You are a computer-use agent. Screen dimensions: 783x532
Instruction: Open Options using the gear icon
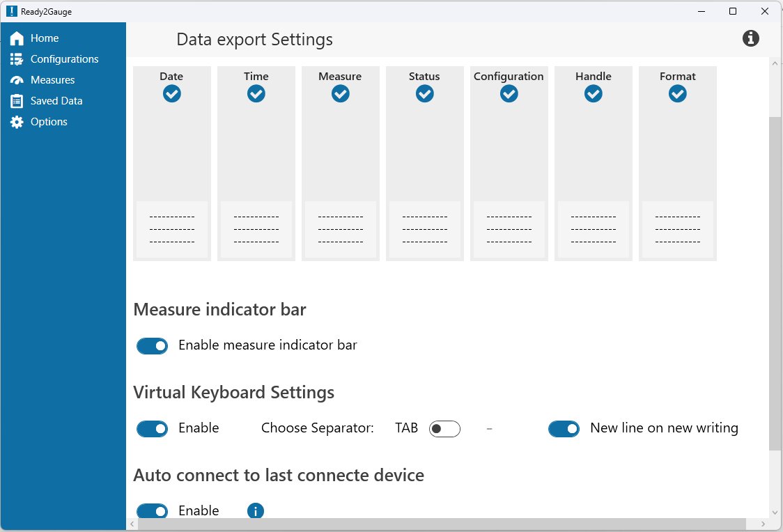pos(15,122)
